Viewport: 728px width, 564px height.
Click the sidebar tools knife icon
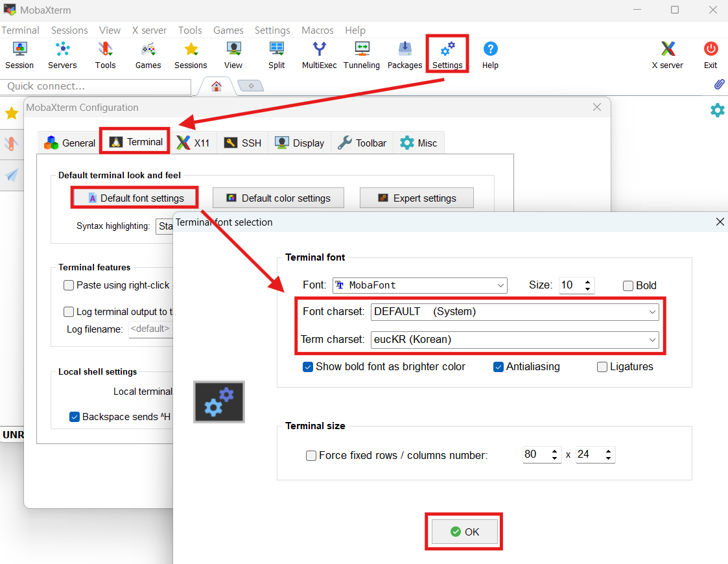[12, 144]
